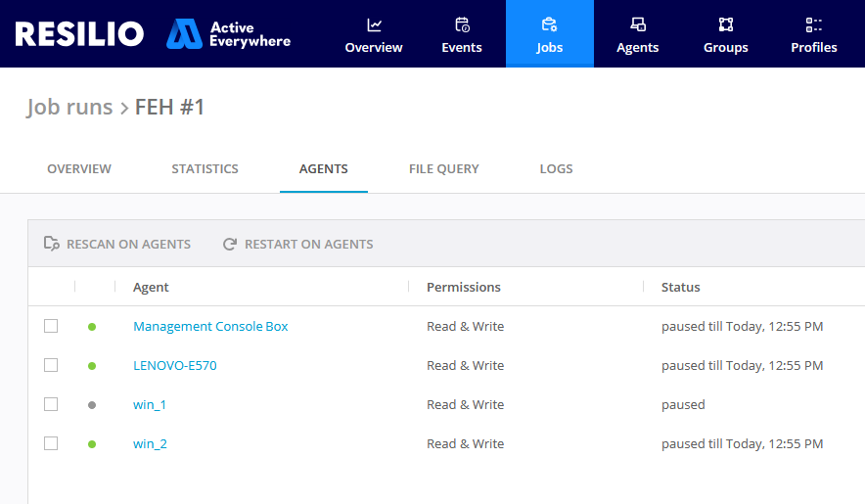
Task: Click the Resilio Active Everywhere logo
Action: (x=153, y=34)
